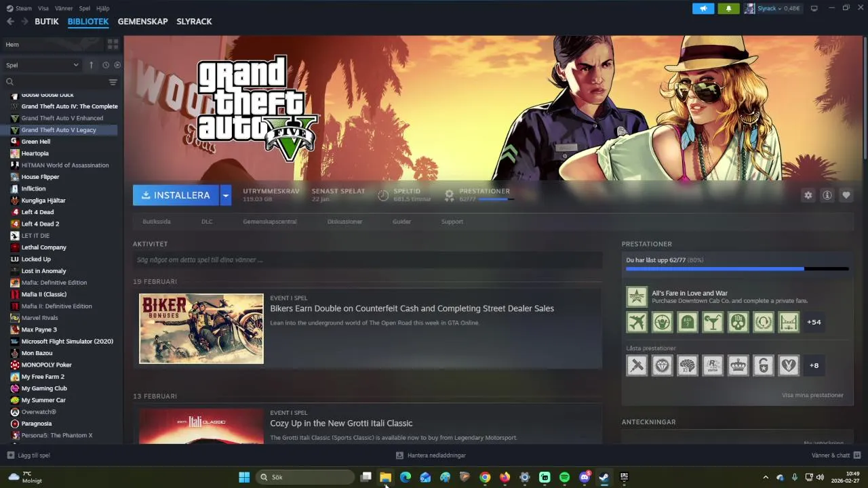The image size is (868, 488).
Task: Toggle the ready-to-play filter icon
Action: [117, 65]
